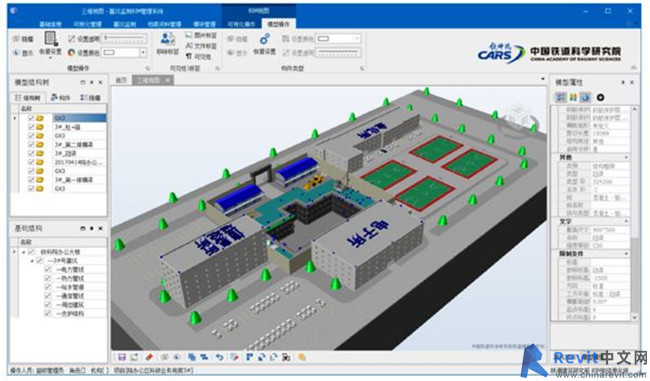The height and width of the screenshot is (381, 650).
Task: Click the 模型属性 vertical scrollbar
Action: click(x=634, y=213)
